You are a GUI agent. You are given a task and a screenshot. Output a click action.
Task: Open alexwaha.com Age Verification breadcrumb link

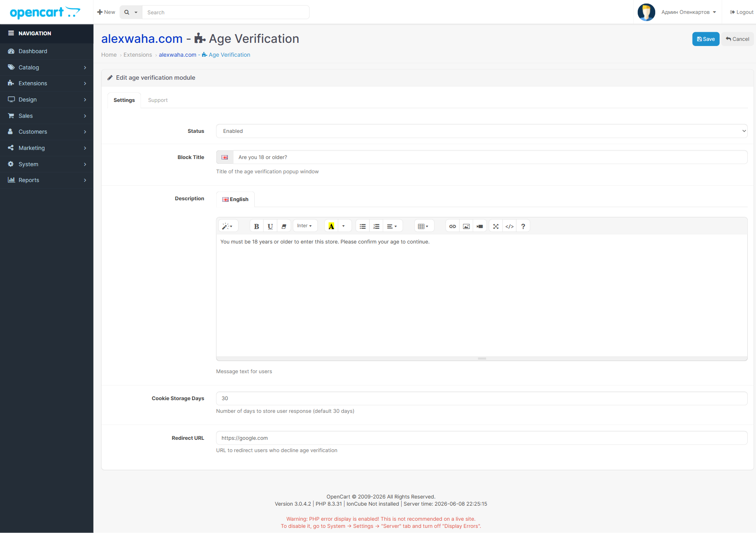tap(204, 55)
